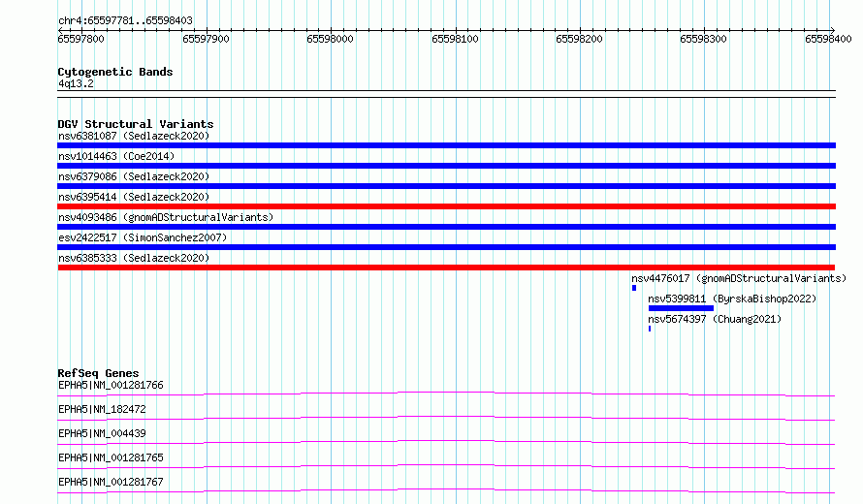
Task: Select the red bar under nsv6395414
Action: tap(446, 206)
